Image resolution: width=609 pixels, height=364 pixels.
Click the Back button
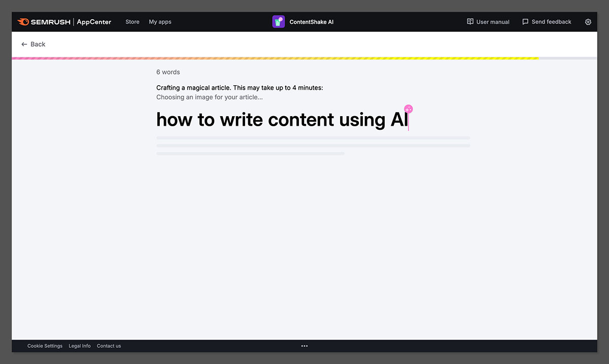(x=33, y=44)
